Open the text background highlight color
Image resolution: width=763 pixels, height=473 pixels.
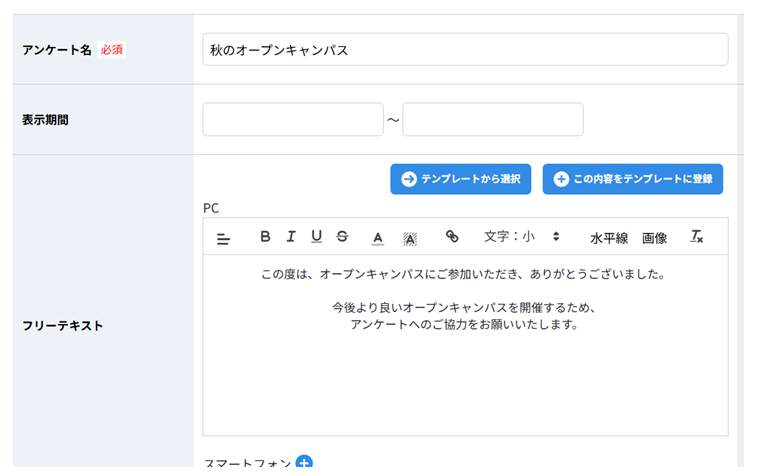pyautogui.click(x=410, y=238)
